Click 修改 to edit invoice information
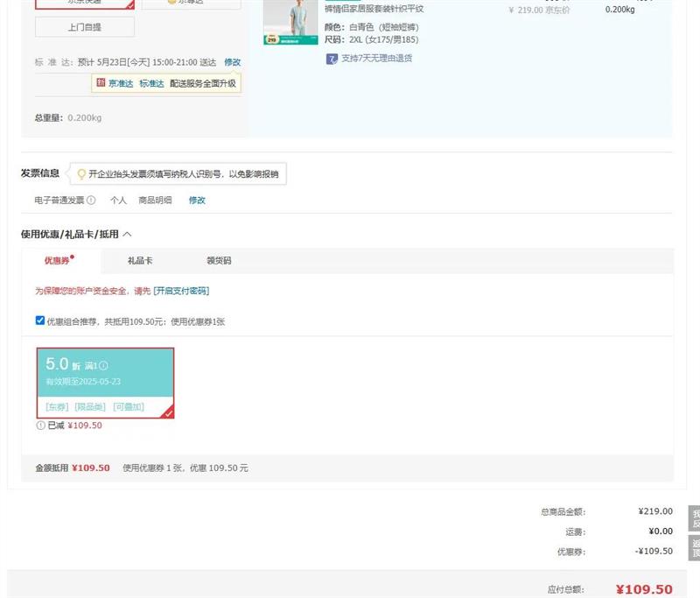 [197, 201]
